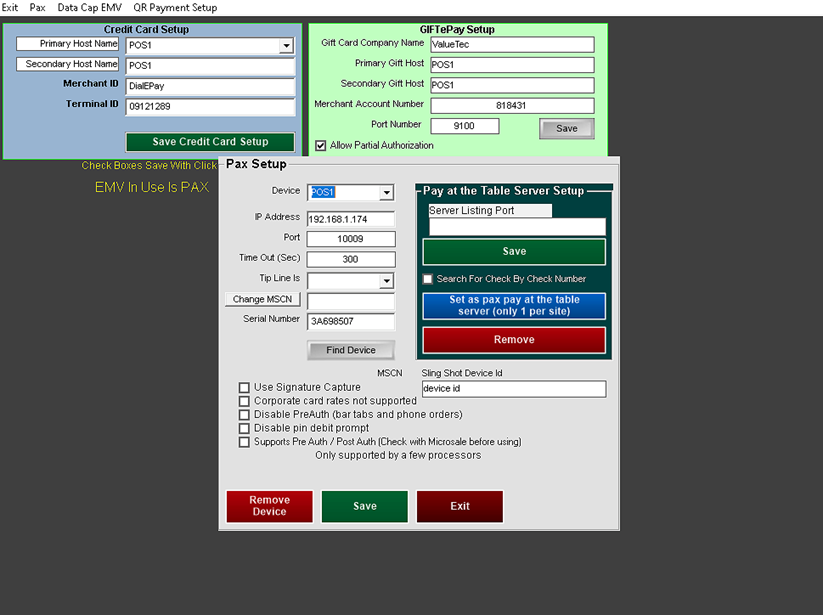Toggle Allow Partial Authorization checkbox
The image size is (823, 615).
321,146
